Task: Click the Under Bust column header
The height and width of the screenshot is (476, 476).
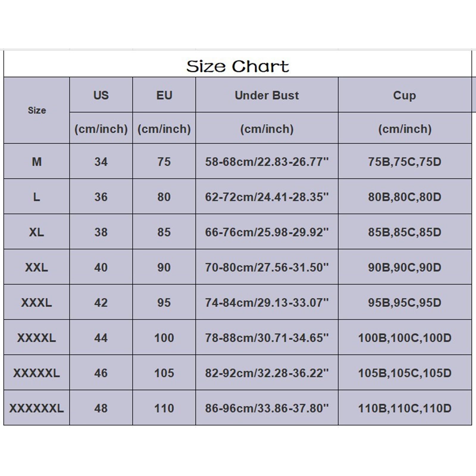Action: click(x=267, y=95)
